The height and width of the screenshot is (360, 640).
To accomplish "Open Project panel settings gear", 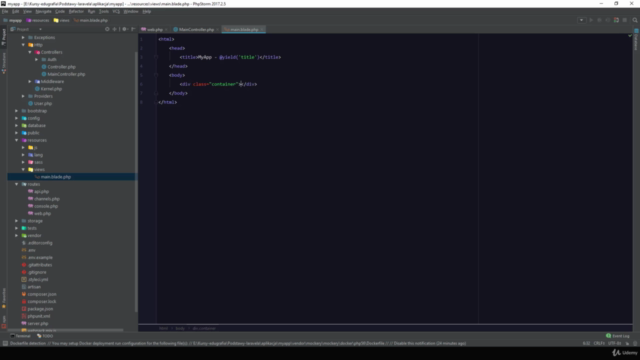I will (124, 29).
